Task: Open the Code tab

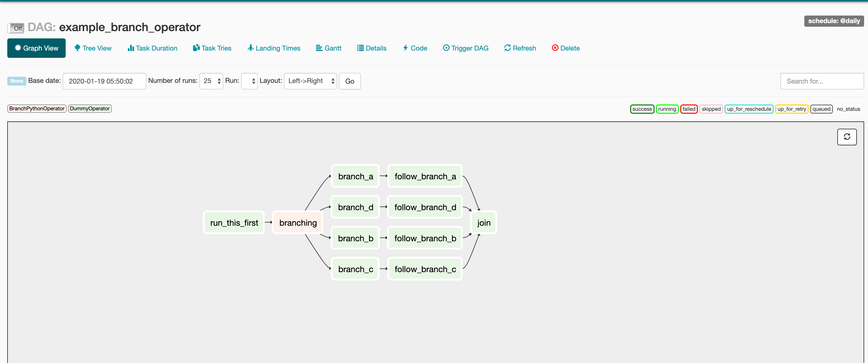Action: click(415, 48)
